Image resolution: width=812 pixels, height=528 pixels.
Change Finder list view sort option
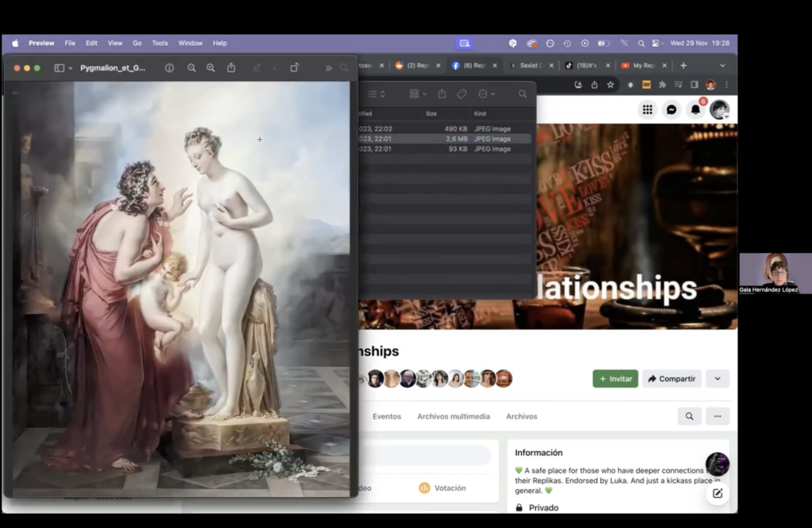pyautogui.click(x=377, y=94)
